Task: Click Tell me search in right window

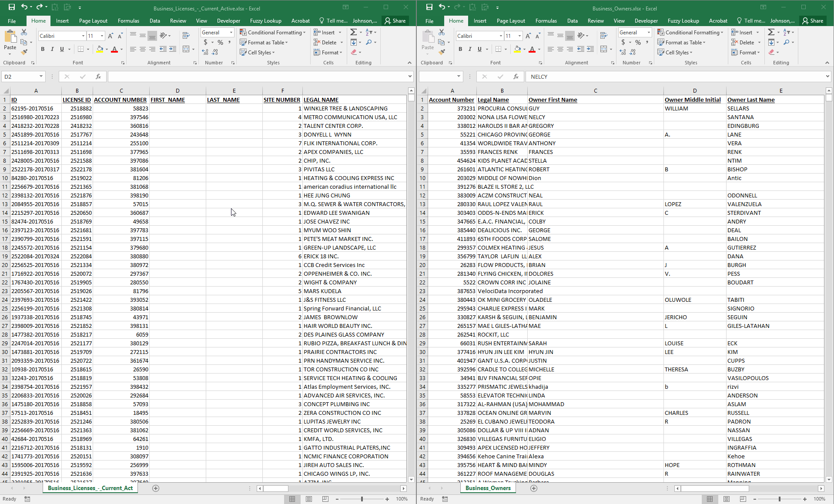Action: 751,21
